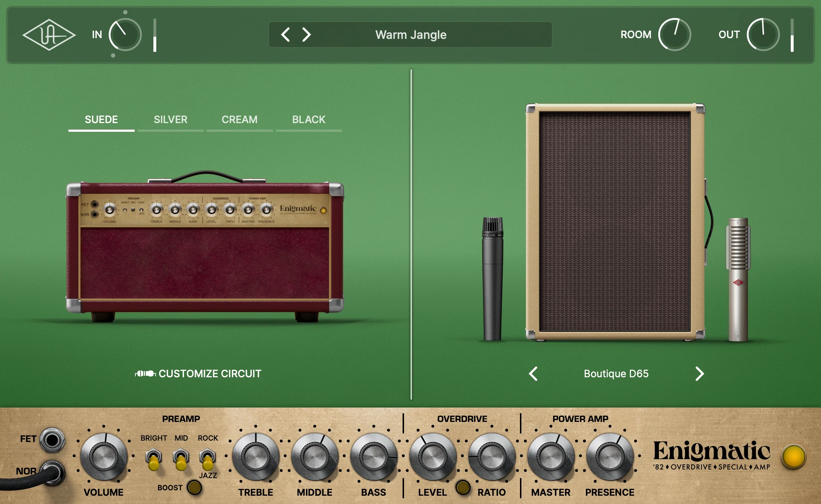
Task: Click the MIDDLE knob
Action: click(x=315, y=456)
